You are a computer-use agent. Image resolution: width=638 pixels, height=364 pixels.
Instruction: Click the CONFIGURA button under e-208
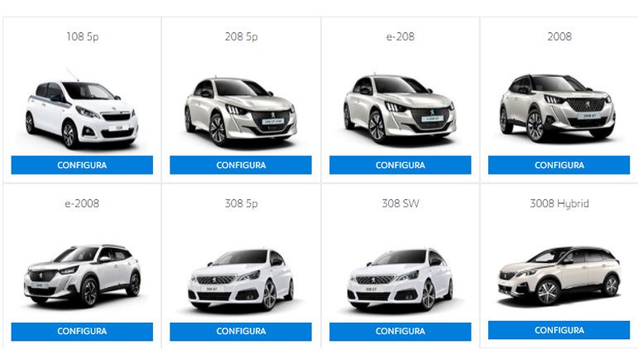[401, 165]
